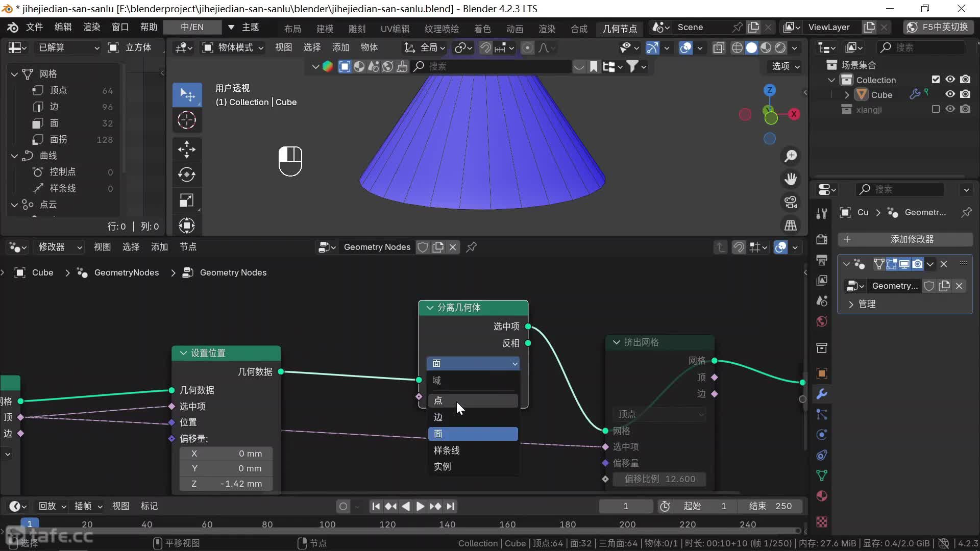980x551 pixels.
Task: Expand the Cube item in outliner
Action: pos(847,95)
